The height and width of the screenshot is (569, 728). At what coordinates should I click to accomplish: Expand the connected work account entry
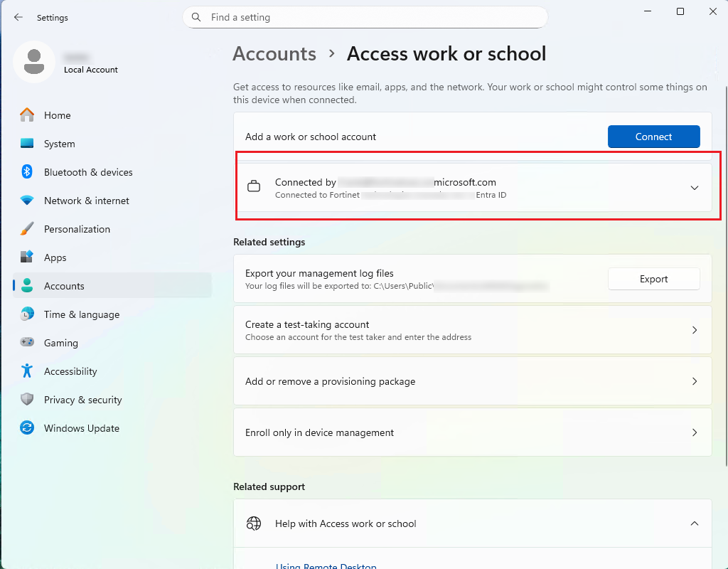[695, 188]
